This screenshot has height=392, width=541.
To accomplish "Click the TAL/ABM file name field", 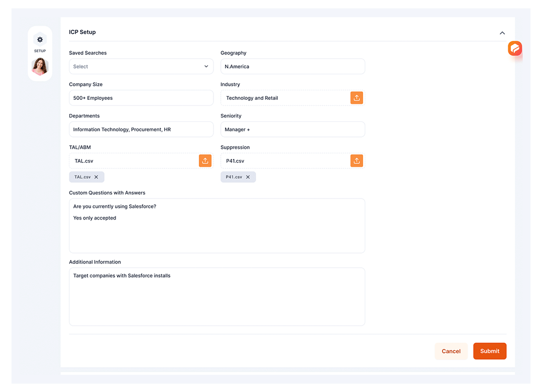I will pos(133,160).
